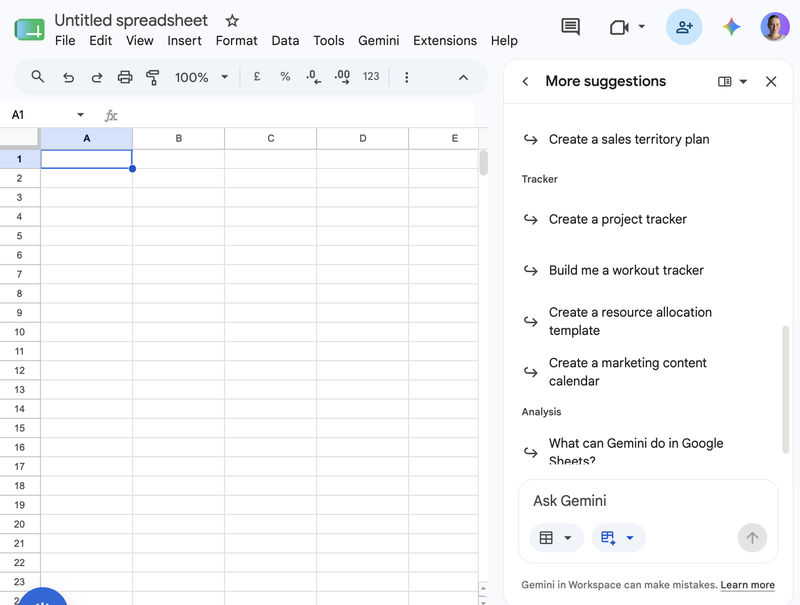This screenshot has height=605, width=800.
Task: Star the Untitled spreadsheet
Action: tap(232, 21)
